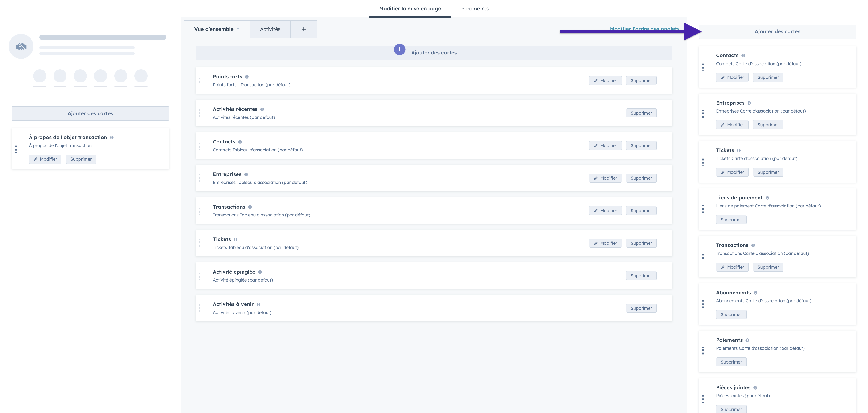
Task: Click Modifier on the Entreprises table card
Action: [x=605, y=178]
